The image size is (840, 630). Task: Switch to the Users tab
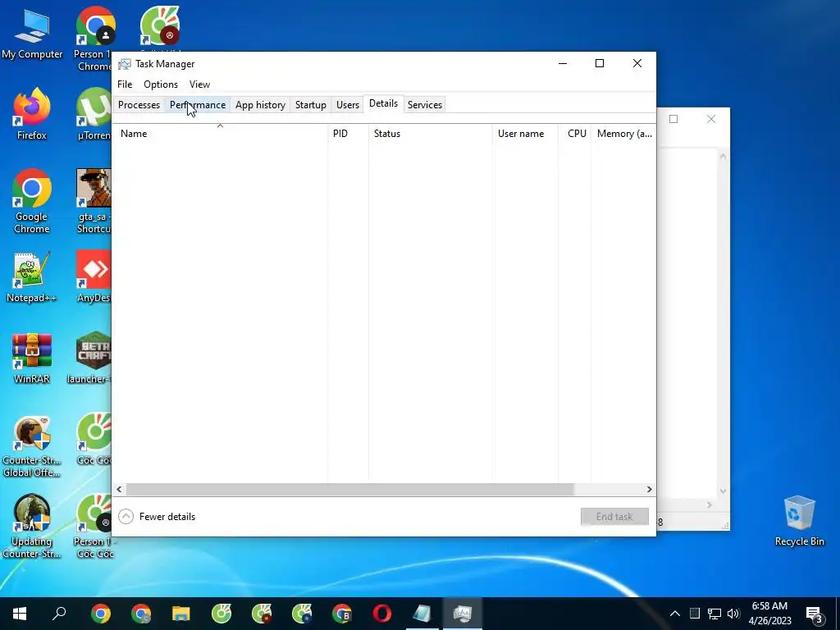tap(348, 105)
